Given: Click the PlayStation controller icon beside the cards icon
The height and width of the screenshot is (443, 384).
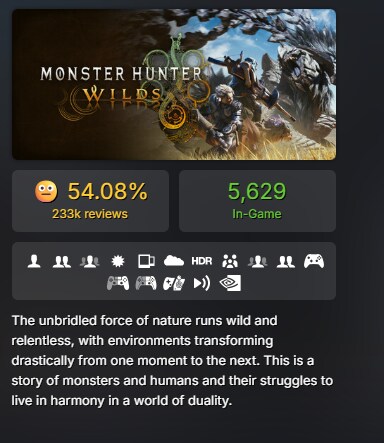Looking at the screenshot, I should tap(146, 283).
